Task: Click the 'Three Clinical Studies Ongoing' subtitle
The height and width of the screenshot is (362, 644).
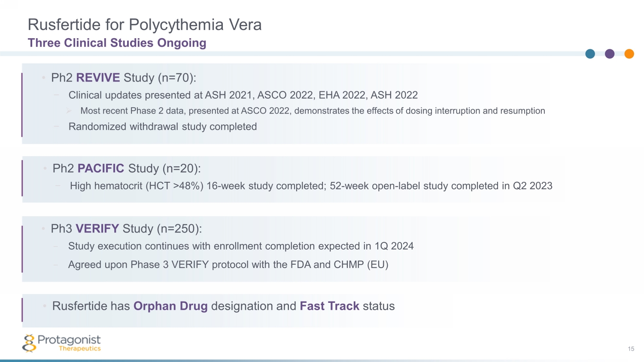Action: [117, 43]
